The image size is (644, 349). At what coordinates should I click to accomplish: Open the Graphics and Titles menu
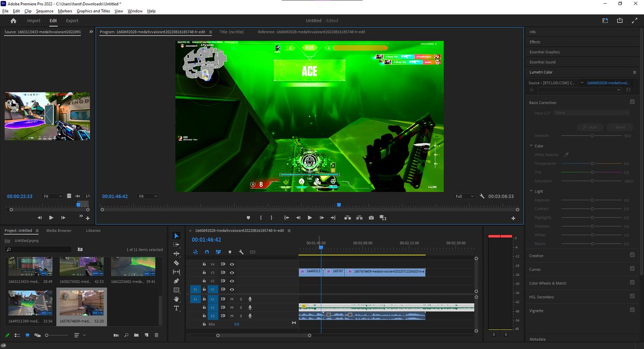pyautogui.click(x=93, y=11)
